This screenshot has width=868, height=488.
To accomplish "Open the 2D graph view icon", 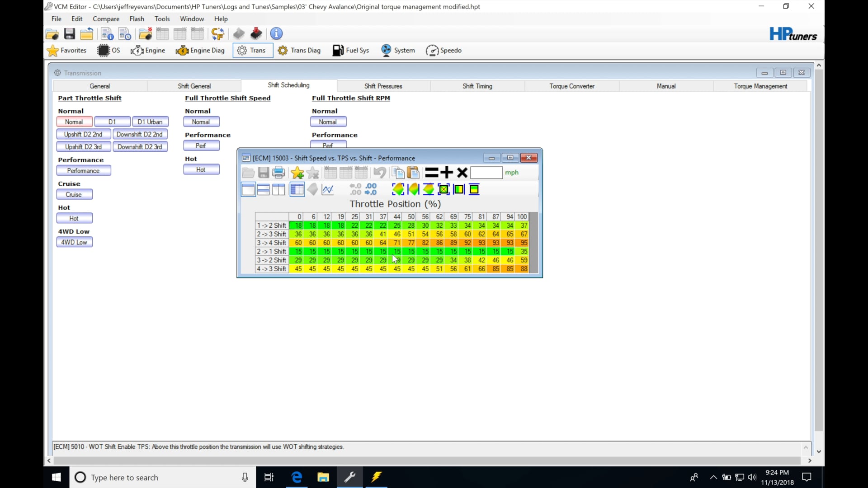I will coord(327,189).
